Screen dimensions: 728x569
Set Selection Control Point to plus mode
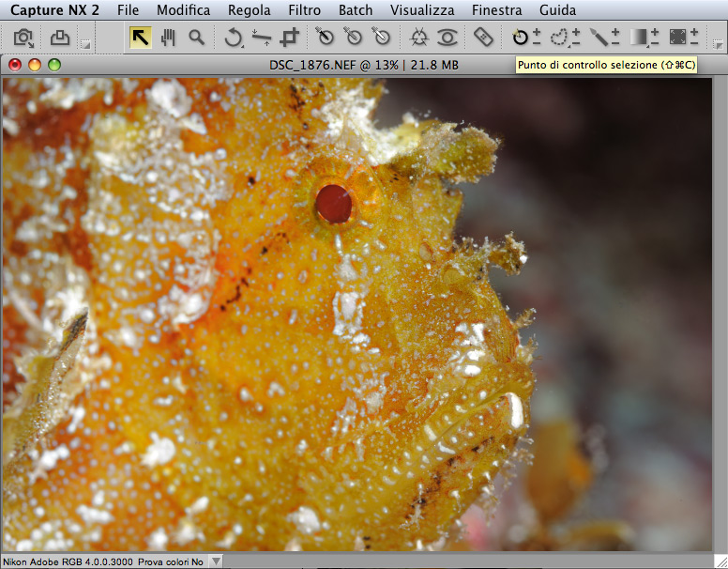pyautogui.click(x=537, y=32)
